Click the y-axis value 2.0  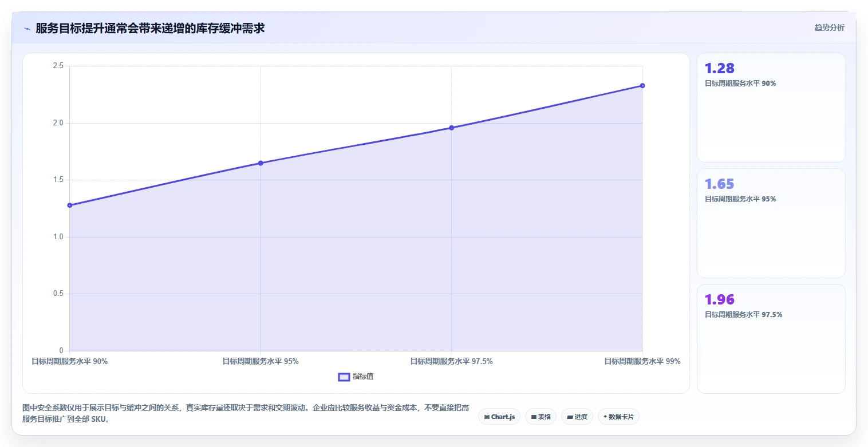[x=58, y=123]
